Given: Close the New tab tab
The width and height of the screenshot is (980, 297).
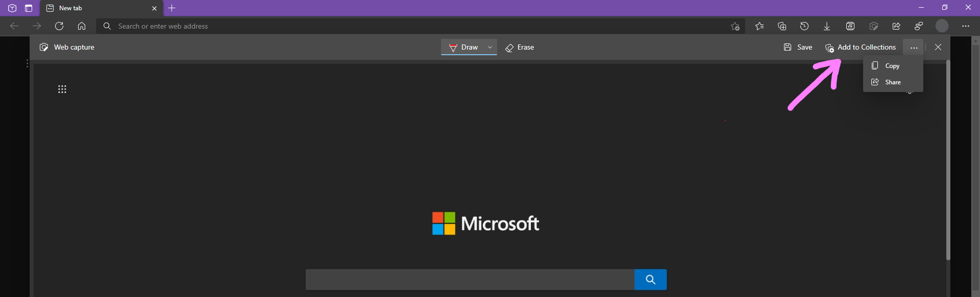Looking at the screenshot, I should [154, 8].
